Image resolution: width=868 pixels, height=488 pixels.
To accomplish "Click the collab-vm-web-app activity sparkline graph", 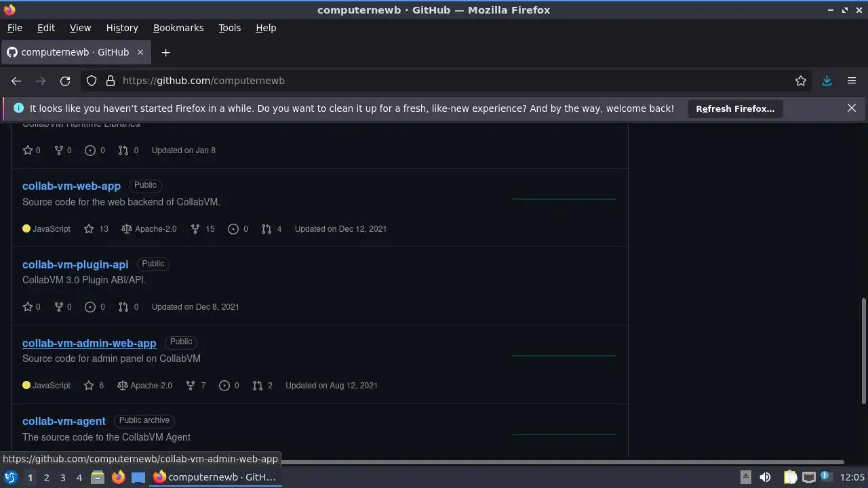I will 564,199.
